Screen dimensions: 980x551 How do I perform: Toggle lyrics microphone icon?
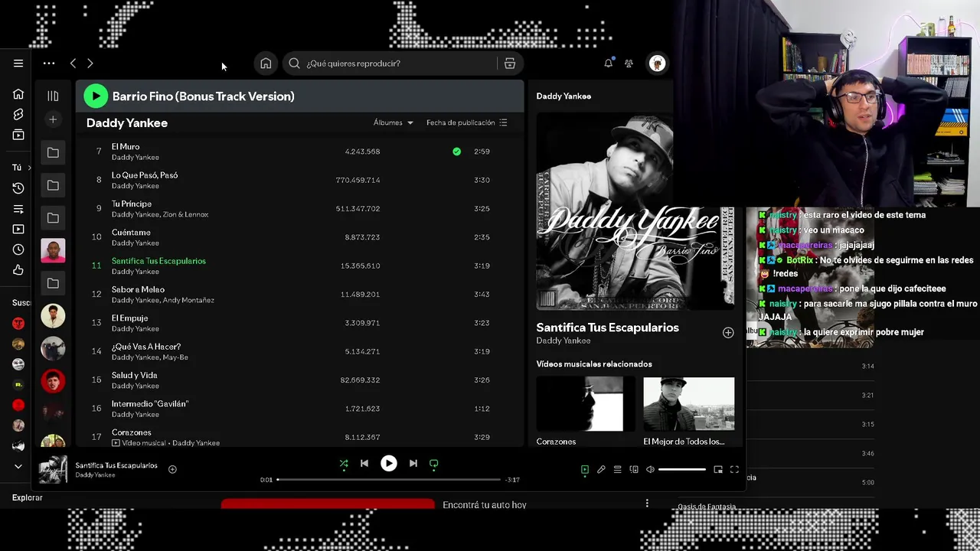click(x=601, y=469)
